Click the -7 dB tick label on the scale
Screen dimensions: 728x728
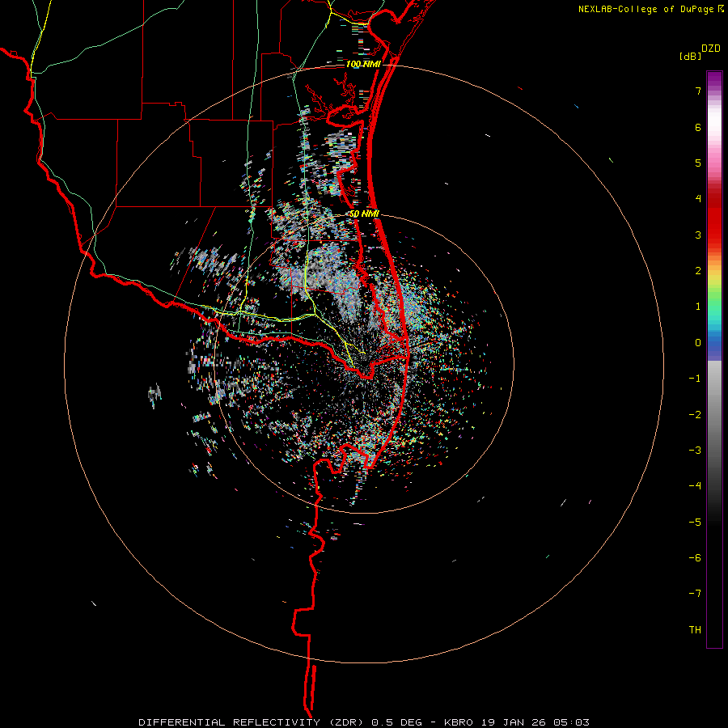click(x=695, y=594)
